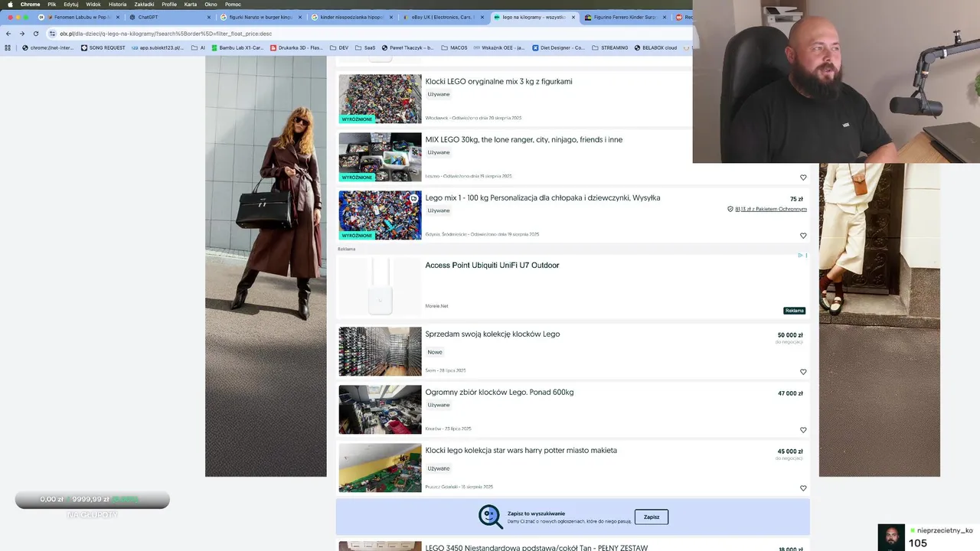Open the Karta menu
Viewport: 980px width, 551px height.
tap(190, 4)
